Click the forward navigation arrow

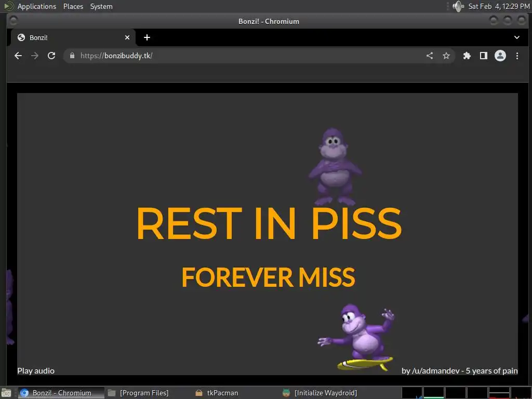(35, 56)
